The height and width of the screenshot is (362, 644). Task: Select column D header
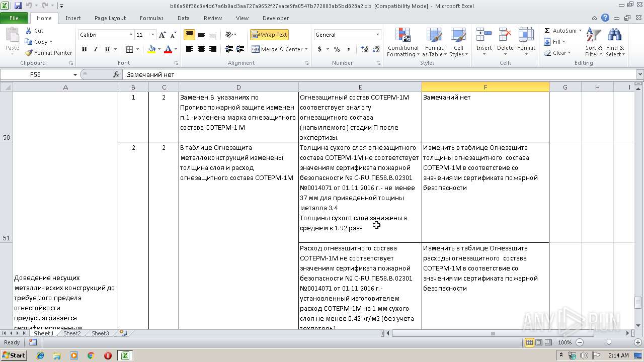tap(238, 87)
